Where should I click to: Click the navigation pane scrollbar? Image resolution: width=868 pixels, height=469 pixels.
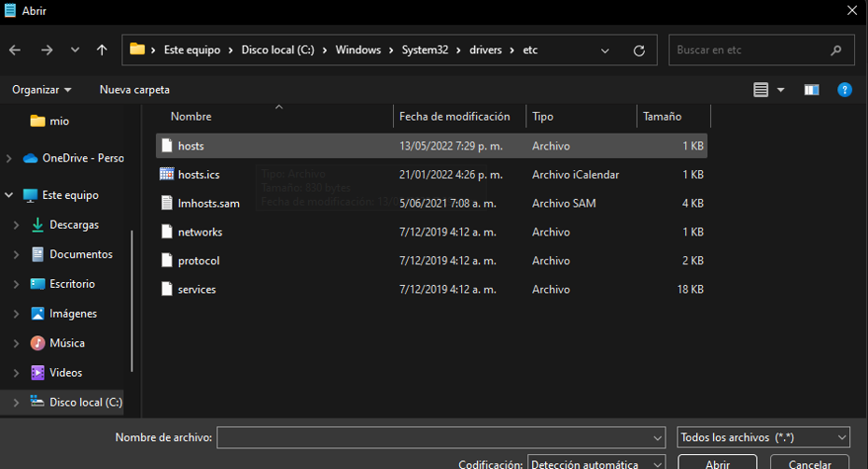(132, 301)
